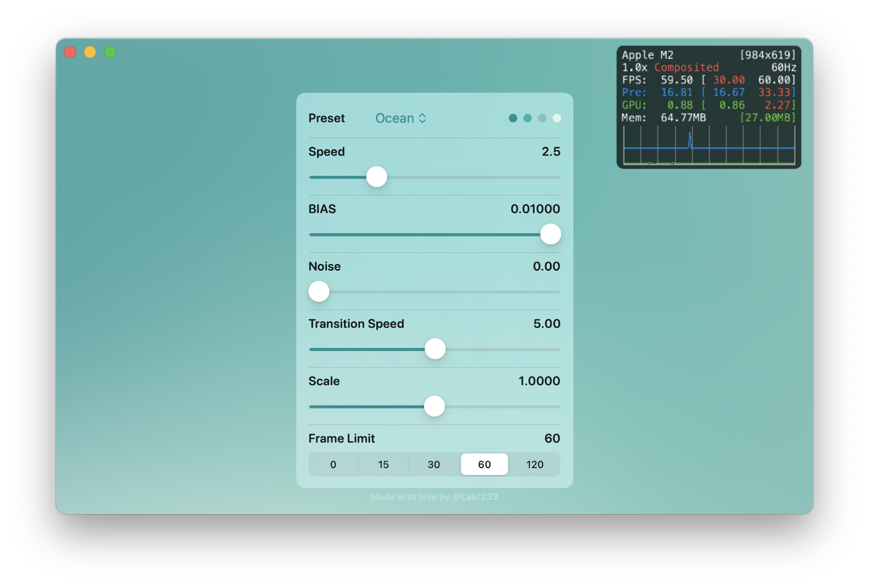Click the Noise value 0.00
This screenshot has height=588, width=869.
[546, 266]
